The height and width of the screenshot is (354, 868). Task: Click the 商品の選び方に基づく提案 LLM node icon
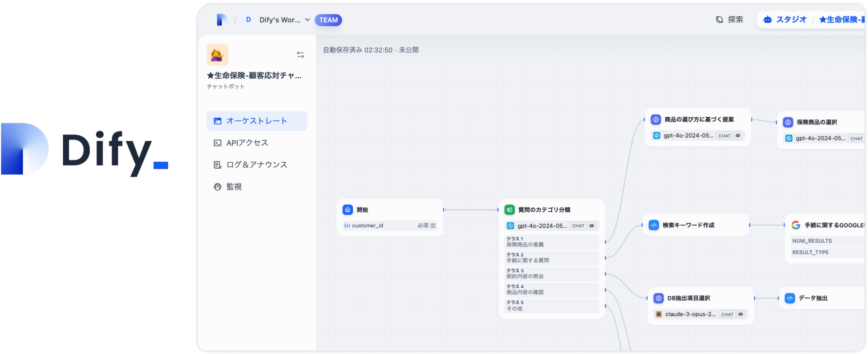(655, 119)
